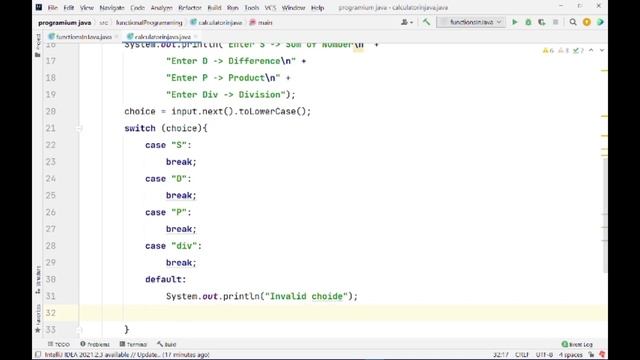Go to previous highlighted error arrow
Image resolution: width=640 pixels, height=360 pixels.
(591, 51)
